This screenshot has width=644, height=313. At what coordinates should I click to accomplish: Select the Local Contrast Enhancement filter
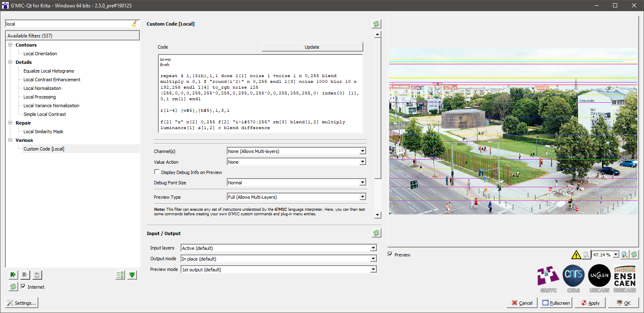click(52, 80)
